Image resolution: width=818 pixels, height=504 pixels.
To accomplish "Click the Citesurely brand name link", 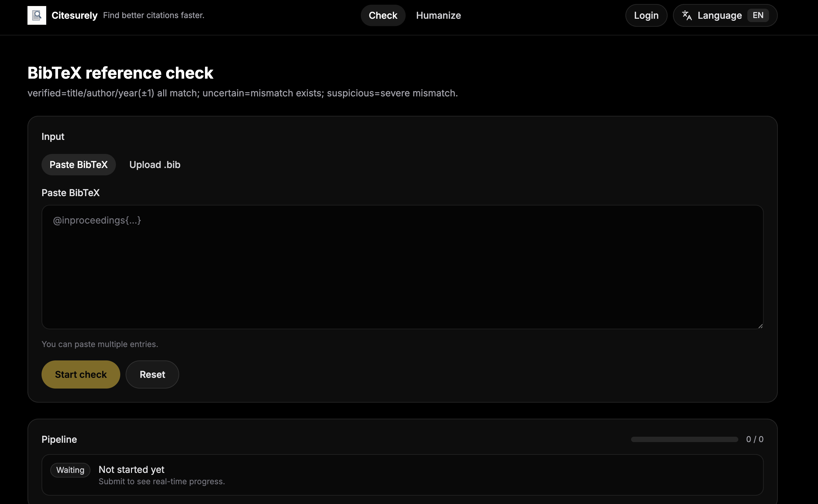I will (74, 15).
